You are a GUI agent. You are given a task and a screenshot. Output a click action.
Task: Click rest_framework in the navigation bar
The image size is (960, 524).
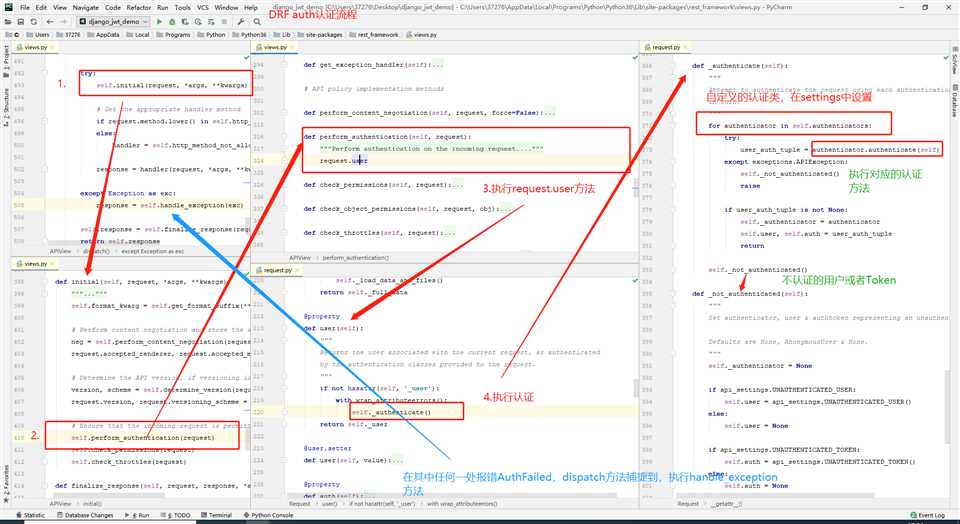(x=374, y=35)
